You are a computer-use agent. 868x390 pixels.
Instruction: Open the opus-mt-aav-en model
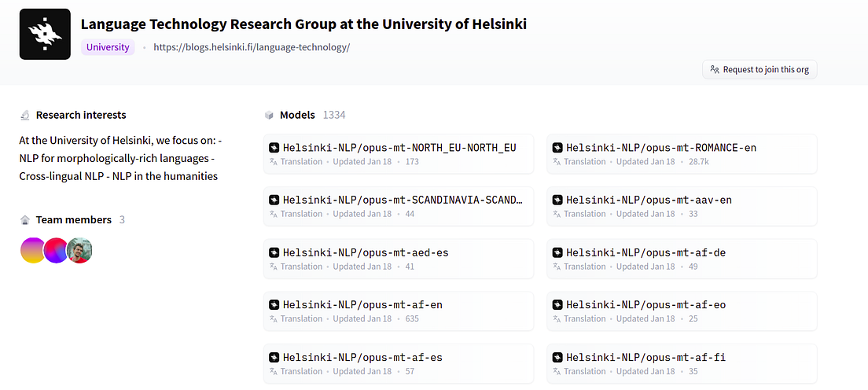682,206
